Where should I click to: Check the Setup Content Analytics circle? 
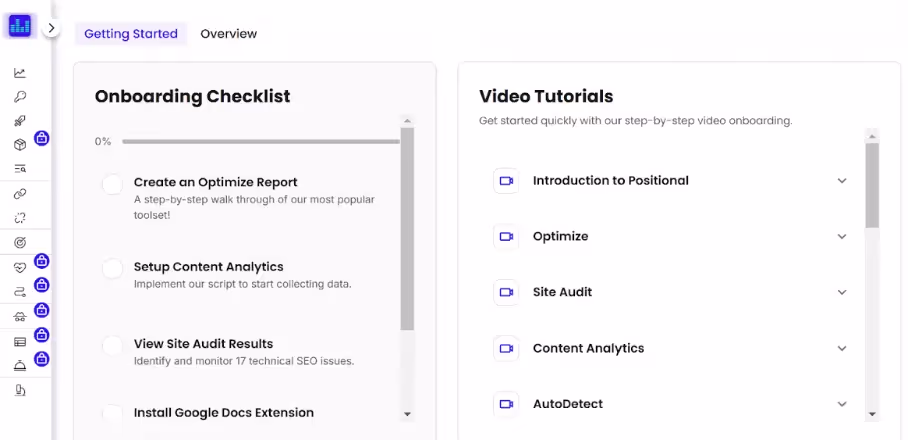tap(112, 269)
